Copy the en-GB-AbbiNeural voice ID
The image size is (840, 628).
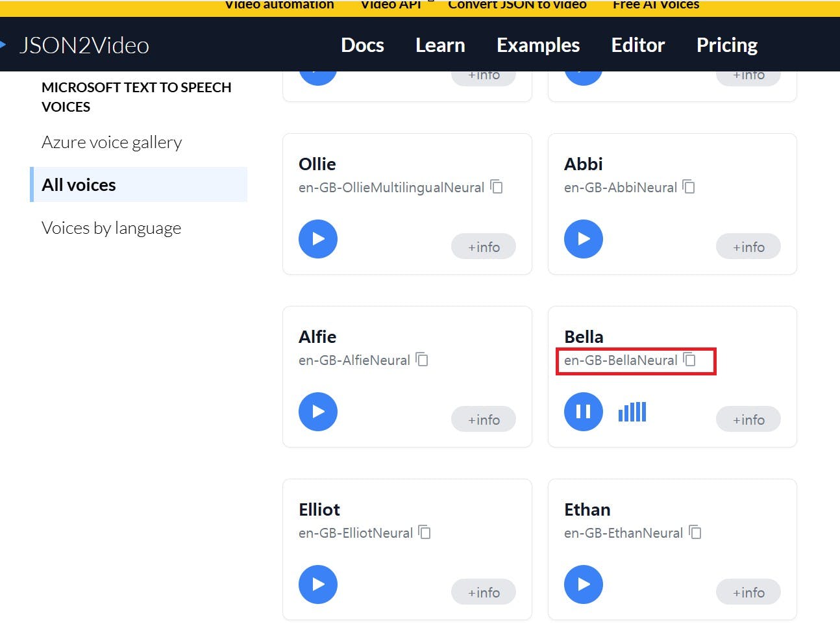coord(689,187)
